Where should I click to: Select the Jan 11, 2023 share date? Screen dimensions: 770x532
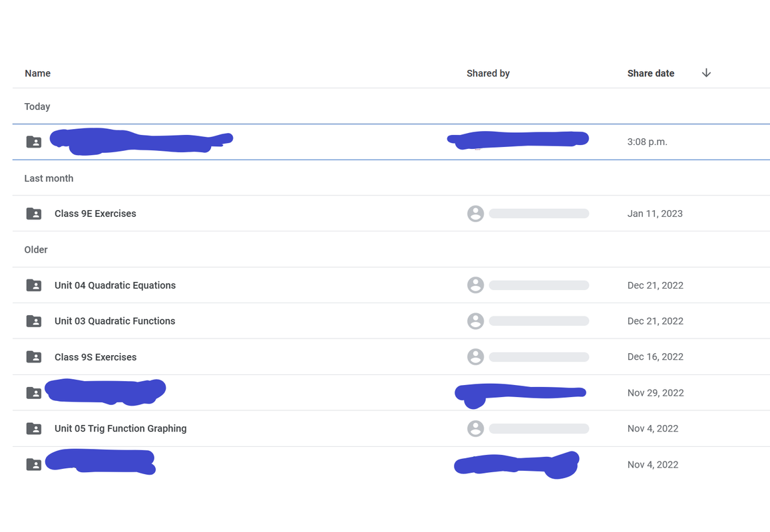(x=655, y=213)
